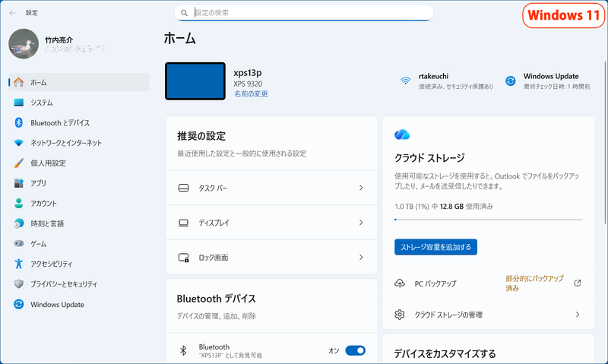Viewport: 608px width, 364px height.
Task: Expand the lock screen settings chevron
Action: (x=361, y=258)
